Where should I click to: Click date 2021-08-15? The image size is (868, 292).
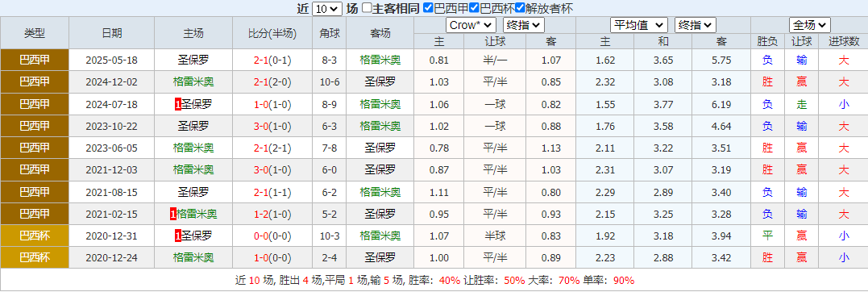tap(112, 192)
